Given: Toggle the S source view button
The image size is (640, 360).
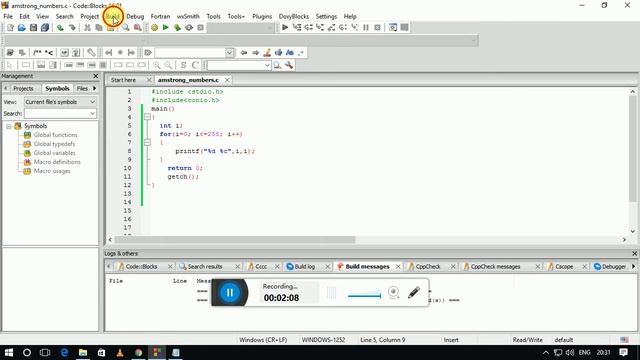Looking at the screenshot, I should [x=184, y=65].
